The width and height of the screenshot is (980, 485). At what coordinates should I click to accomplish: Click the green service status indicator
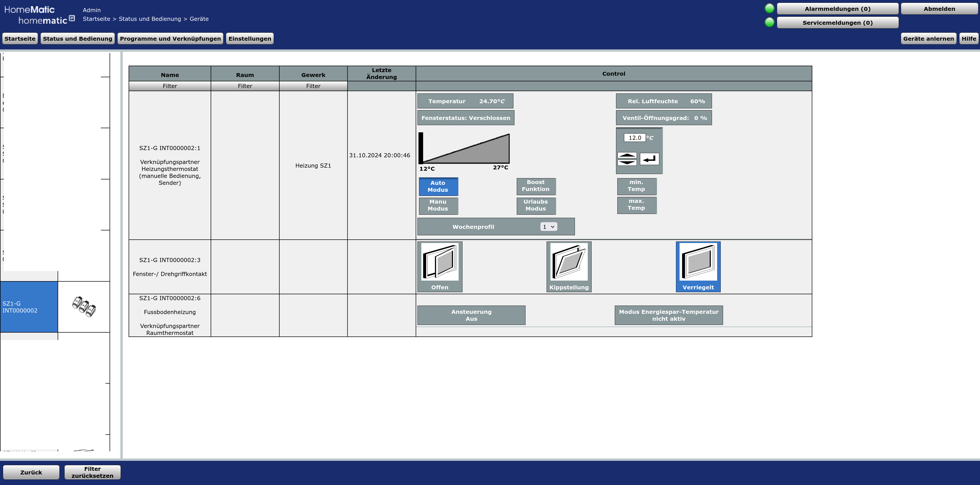click(x=769, y=22)
